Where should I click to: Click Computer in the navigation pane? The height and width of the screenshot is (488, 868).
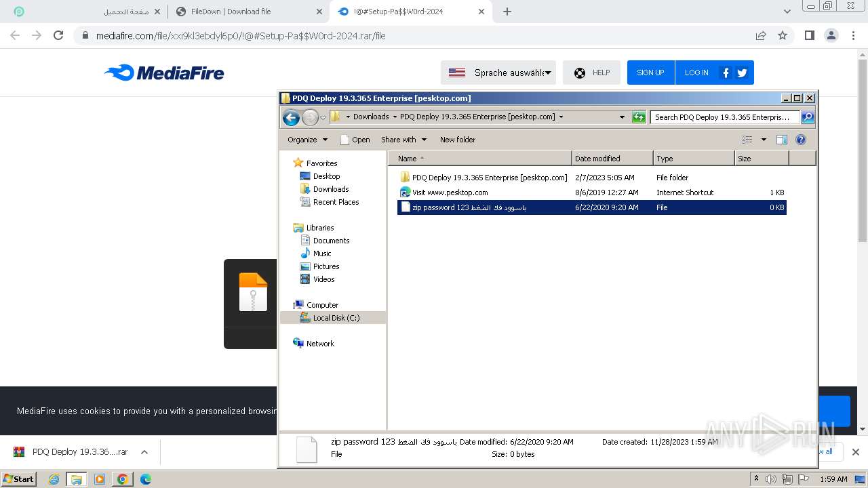(322, 305)
